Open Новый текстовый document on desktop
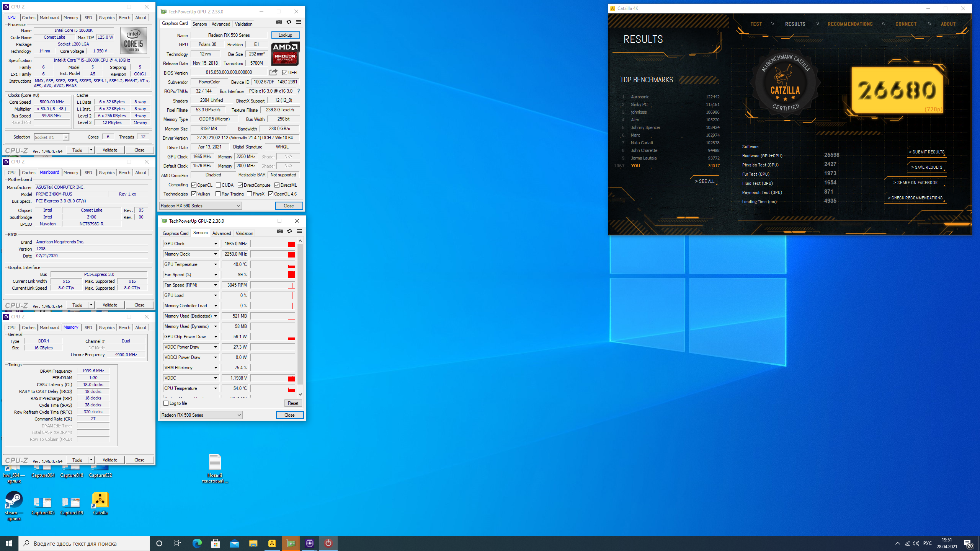The width and height of the screenshot is (980, 551). point(215,468)
